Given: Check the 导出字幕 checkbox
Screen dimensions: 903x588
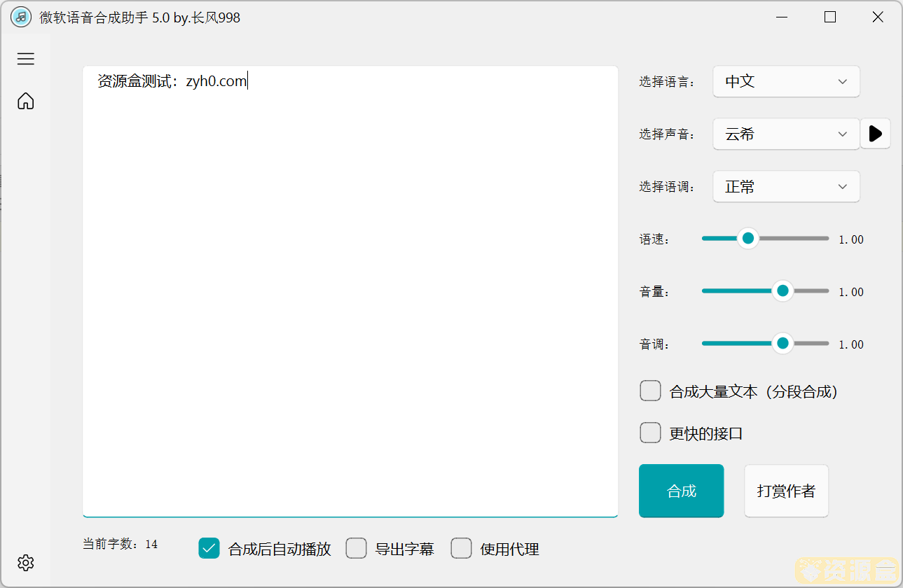Looking at the screenshot, I should point(356,549).
